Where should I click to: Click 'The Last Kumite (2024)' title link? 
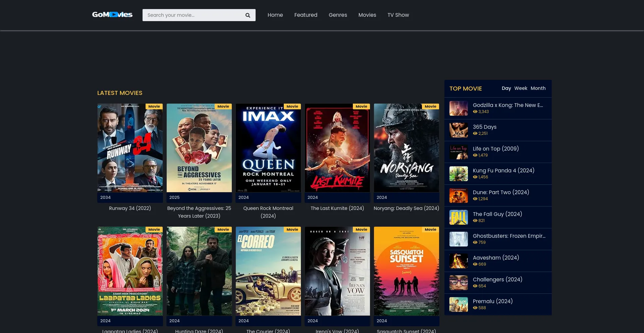click(x=337, y=208)
